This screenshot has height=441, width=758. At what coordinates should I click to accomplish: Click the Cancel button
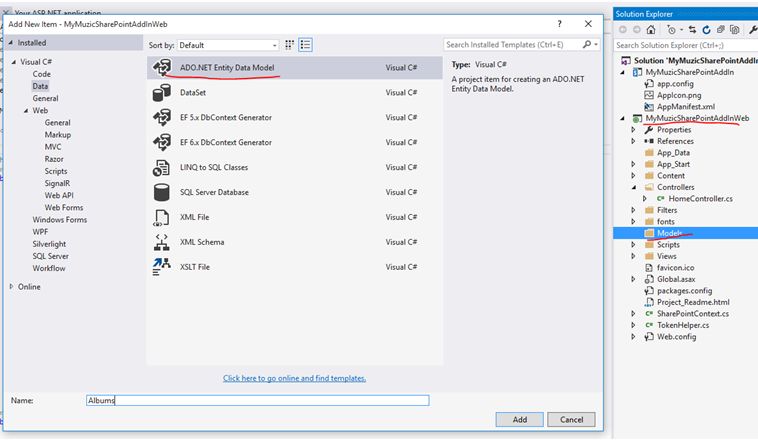pyautogui.click(x=571, y=419)
